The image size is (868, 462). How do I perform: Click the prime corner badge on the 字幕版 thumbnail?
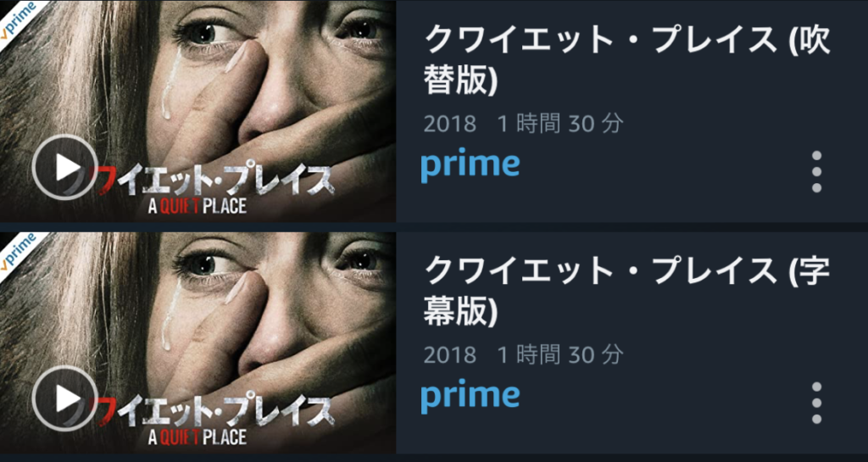(19, 249)
